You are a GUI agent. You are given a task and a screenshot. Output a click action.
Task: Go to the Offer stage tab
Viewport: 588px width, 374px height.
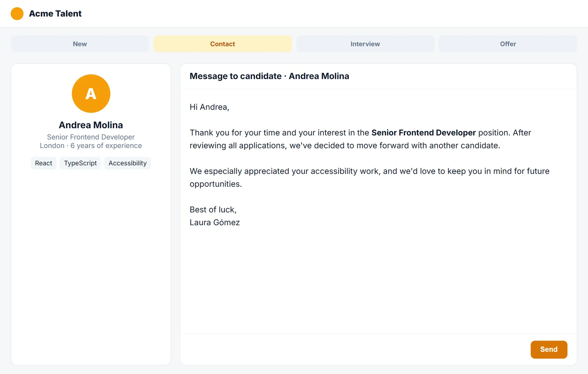click(508, 44)
